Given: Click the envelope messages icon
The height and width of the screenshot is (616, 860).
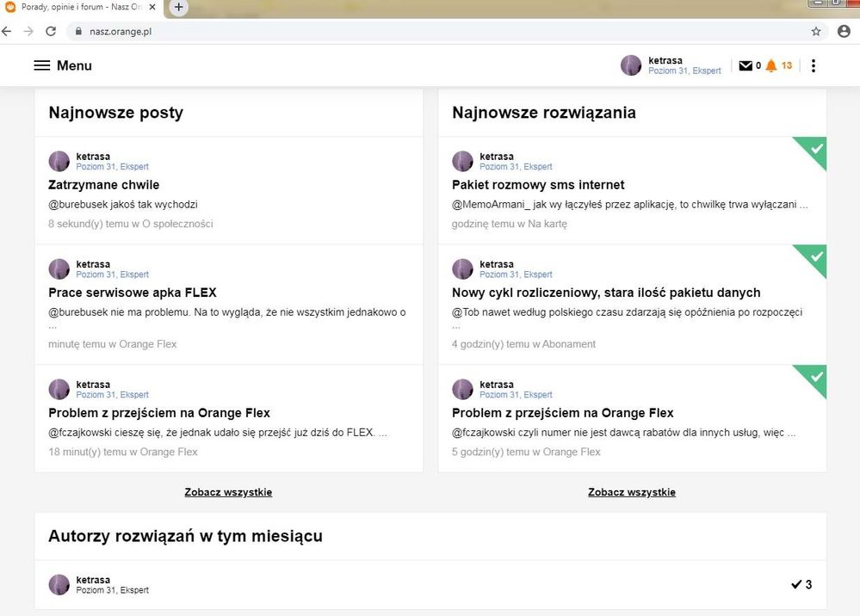Looking at the screenshot, I should [x=746, y=66].
